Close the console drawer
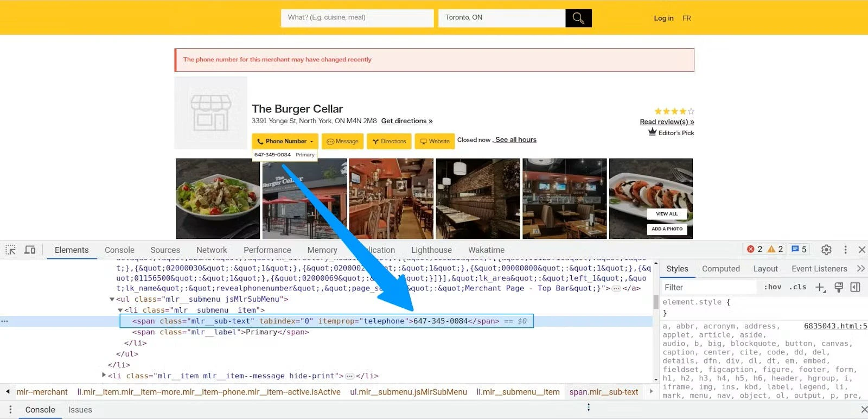Screen dimensions: 868x419 pyautogui.click(x=864, y=409)
